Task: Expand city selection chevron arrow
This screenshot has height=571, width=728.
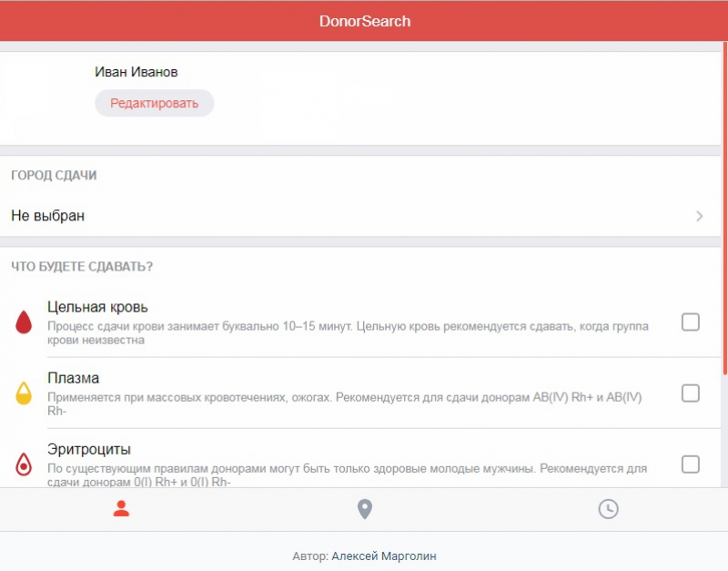Action: (x=699, y=216)
